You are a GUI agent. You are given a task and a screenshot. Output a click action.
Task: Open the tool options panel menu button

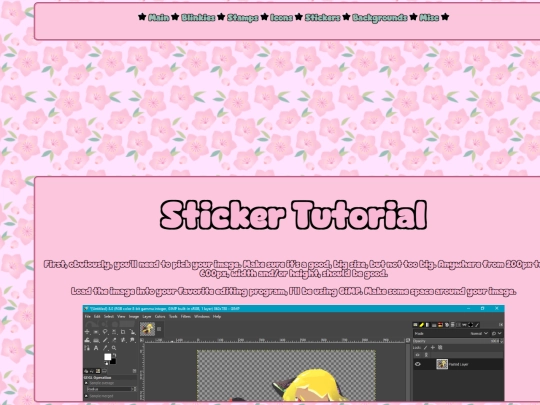coord(134,371)
